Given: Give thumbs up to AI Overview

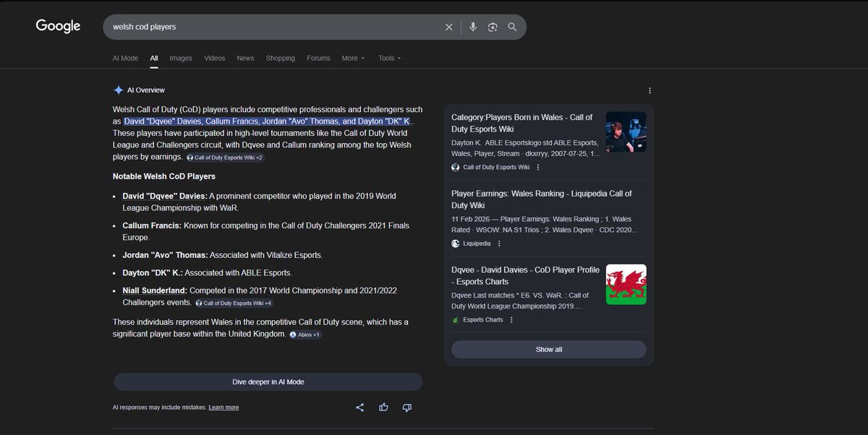Looking at the screenshot, I should (383, 408).
